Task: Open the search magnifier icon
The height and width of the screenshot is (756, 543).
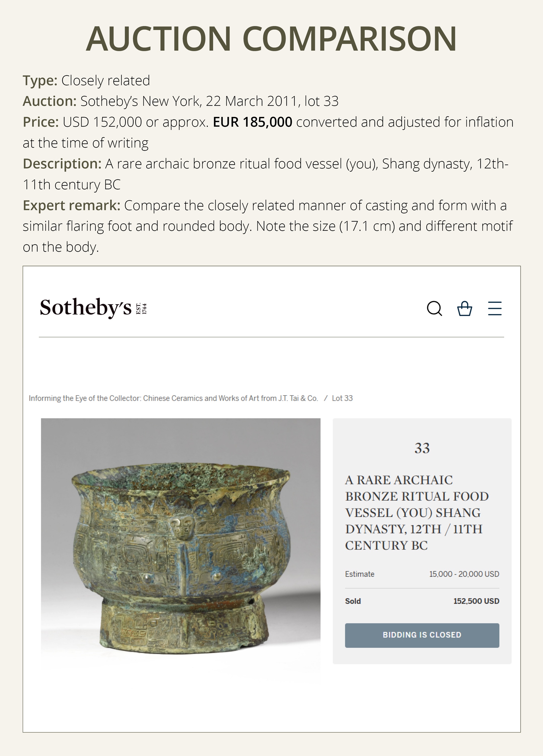Action: click(434, 308)
